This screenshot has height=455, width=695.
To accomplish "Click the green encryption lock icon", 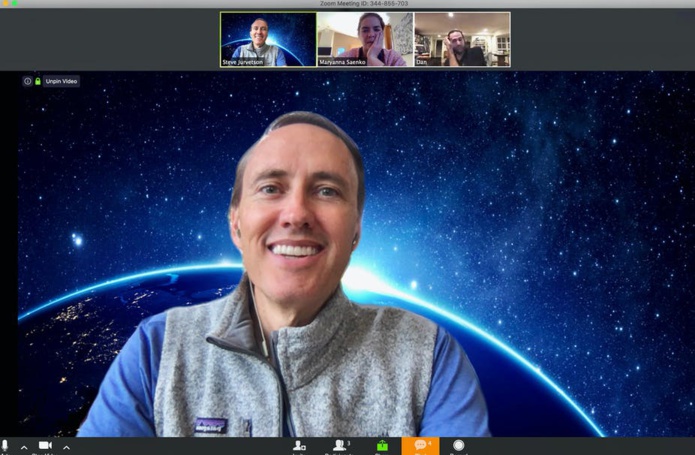I will point(38,81).
